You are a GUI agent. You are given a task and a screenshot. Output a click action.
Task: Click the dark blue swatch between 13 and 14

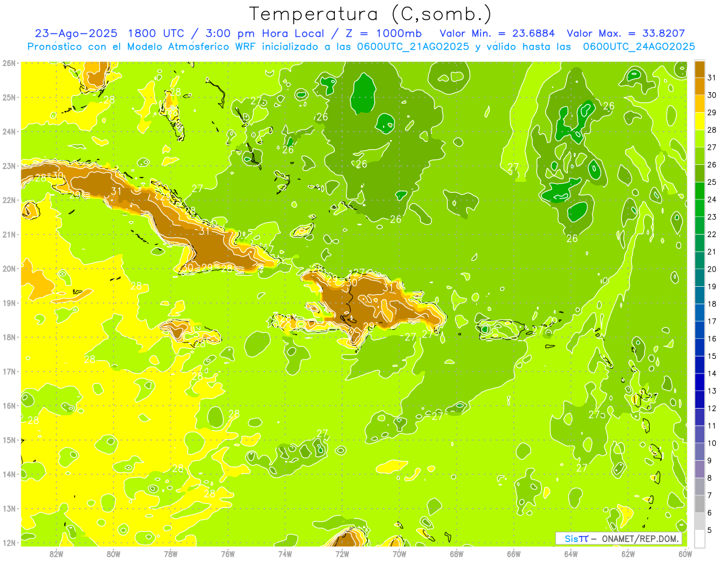[699, 382]
